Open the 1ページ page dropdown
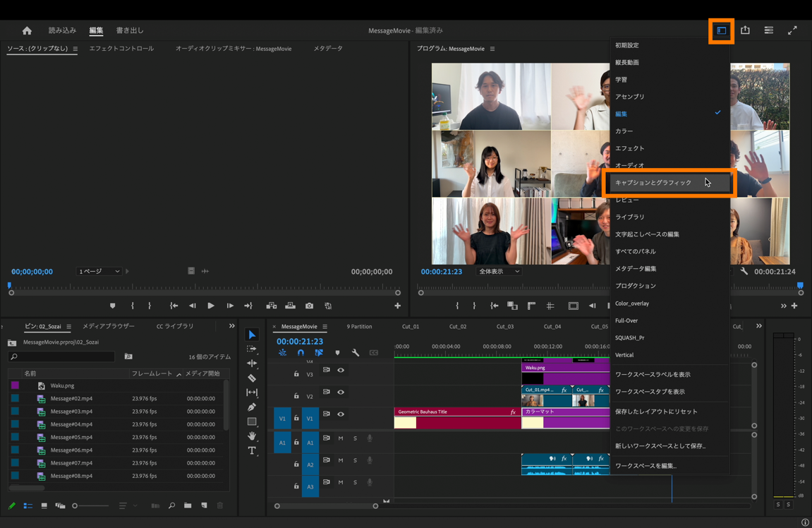The height and width of the screenshot is (528, 812). pyautogui.click(x=98, y=271)
